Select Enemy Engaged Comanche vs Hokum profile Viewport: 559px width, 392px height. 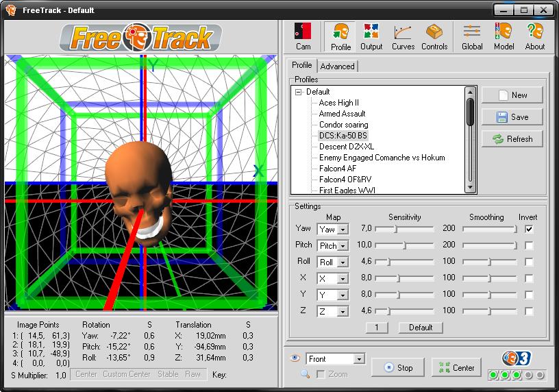382,158
